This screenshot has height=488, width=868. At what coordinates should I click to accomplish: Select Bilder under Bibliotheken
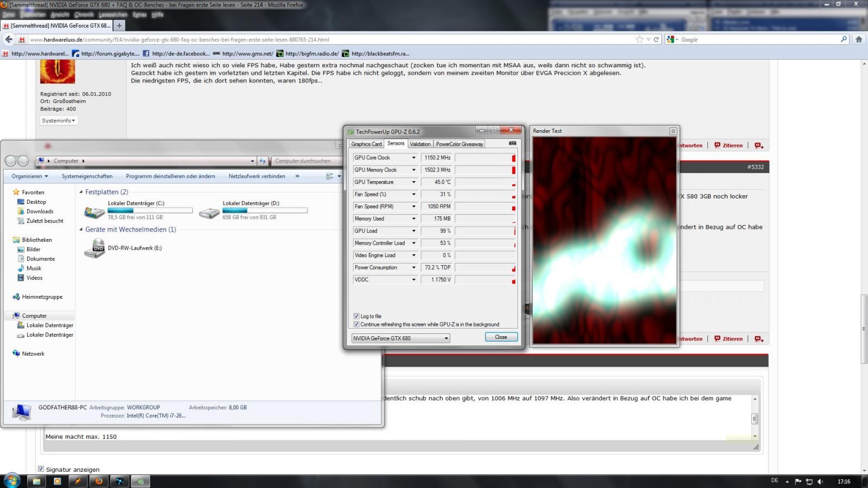pyautogui.click(x=33, y=249)
